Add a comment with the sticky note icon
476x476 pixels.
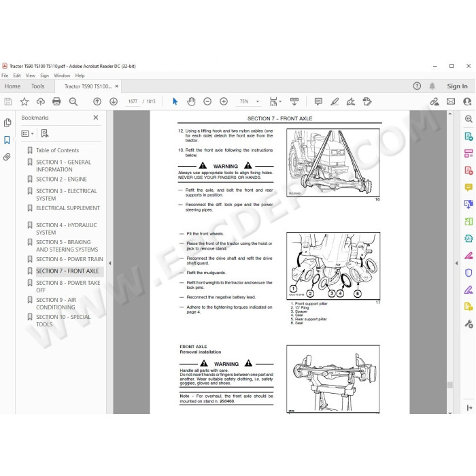click(x=318, y=101)
